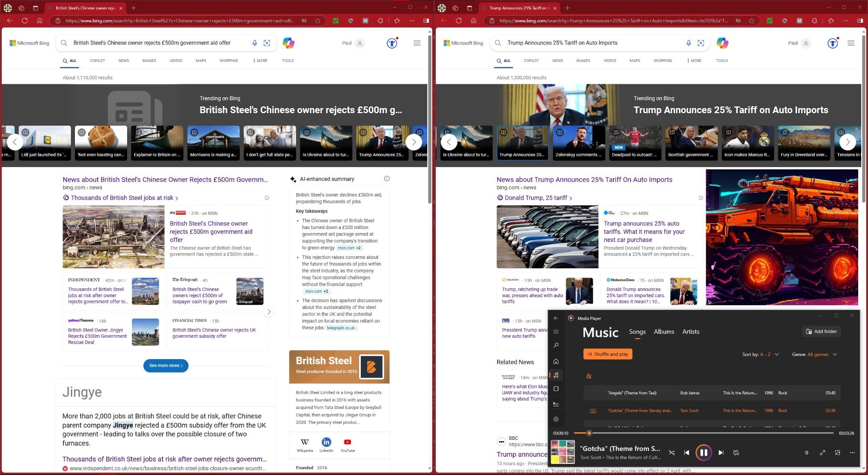This screenshot has width=868, height=475.
Task: Open MORE dropdown in left Bing window
Action: (260, 61)
